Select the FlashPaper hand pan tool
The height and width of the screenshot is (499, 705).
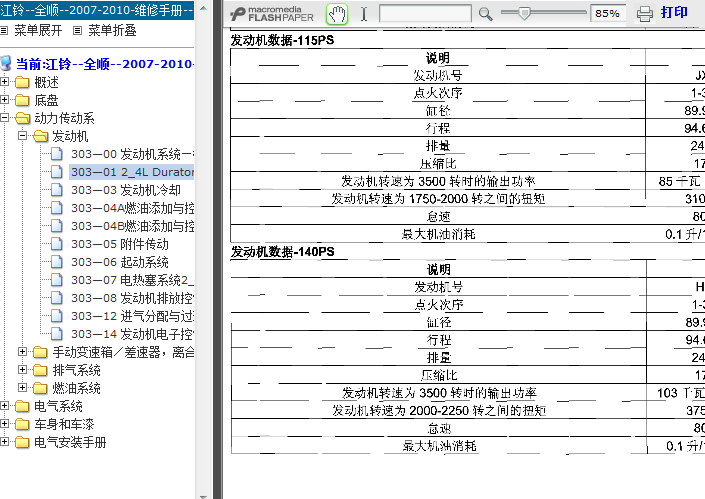tap(337, 14)
